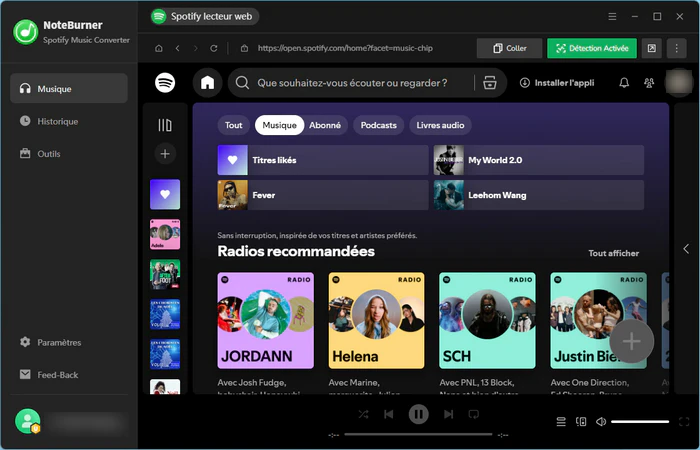The height and width of the screenshot is (450, 700).
Task: Open the After Foot podcast thumbnail
Action: (165, 275)
